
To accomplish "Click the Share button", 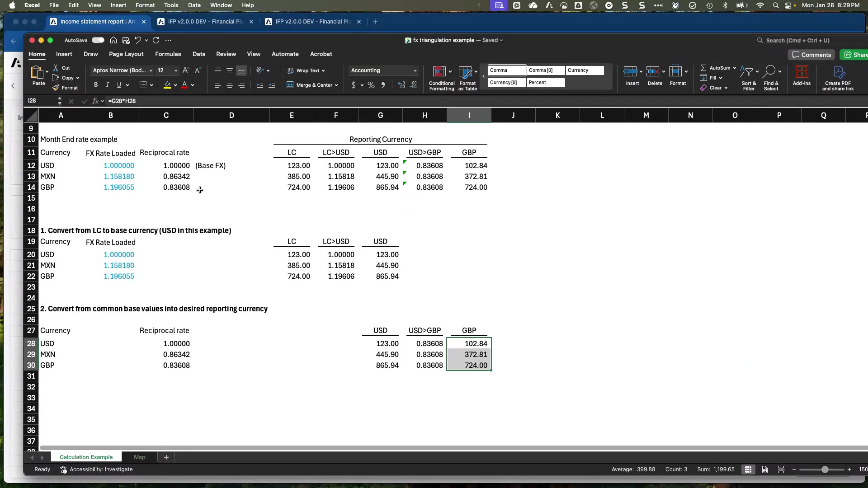I will point(857,55).
